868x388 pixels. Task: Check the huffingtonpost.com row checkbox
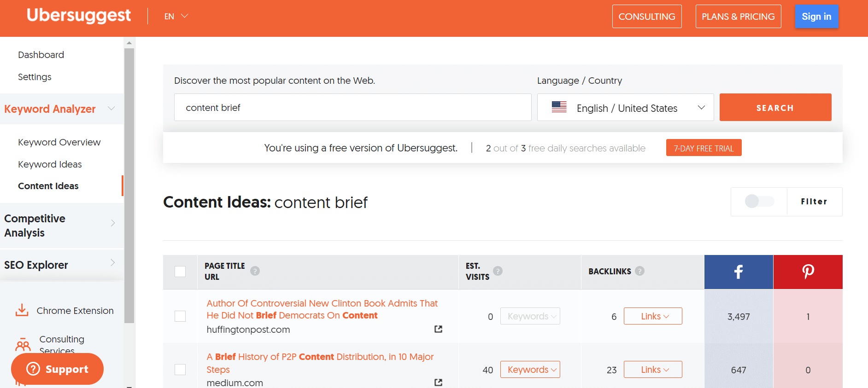(180, 316)
